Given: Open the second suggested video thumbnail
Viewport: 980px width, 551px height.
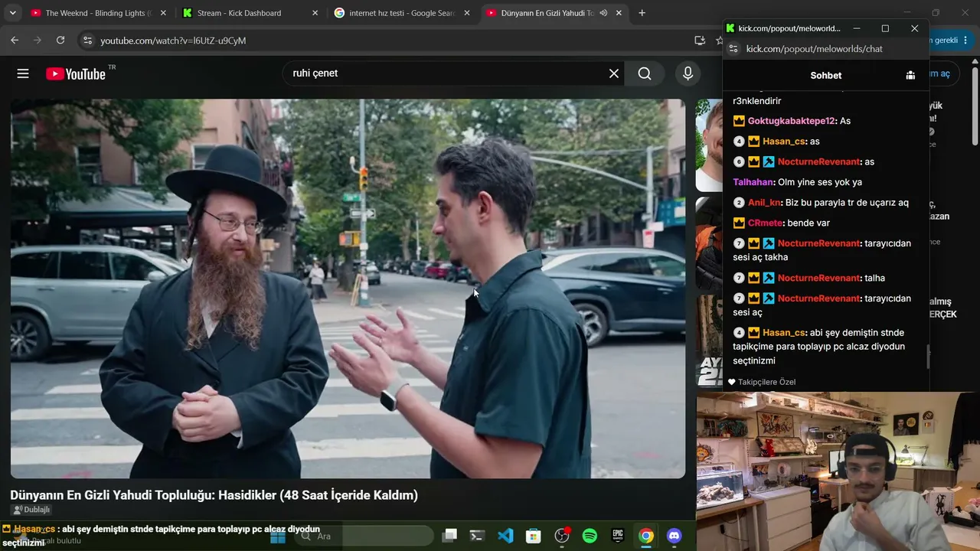Looking at the screenshot, I should point(709,243).
